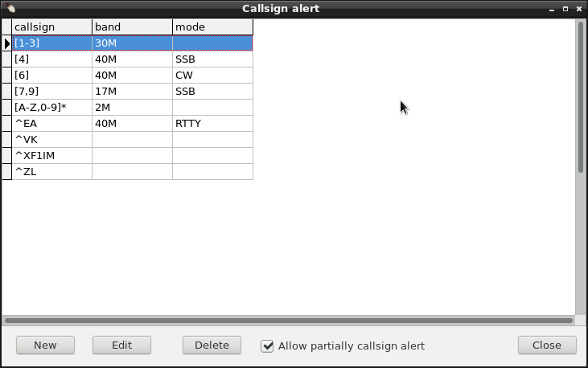The image size is (588, 368).
Task: Click the horizontal scrollbar at bottom
Action: (x=289, y=321)
